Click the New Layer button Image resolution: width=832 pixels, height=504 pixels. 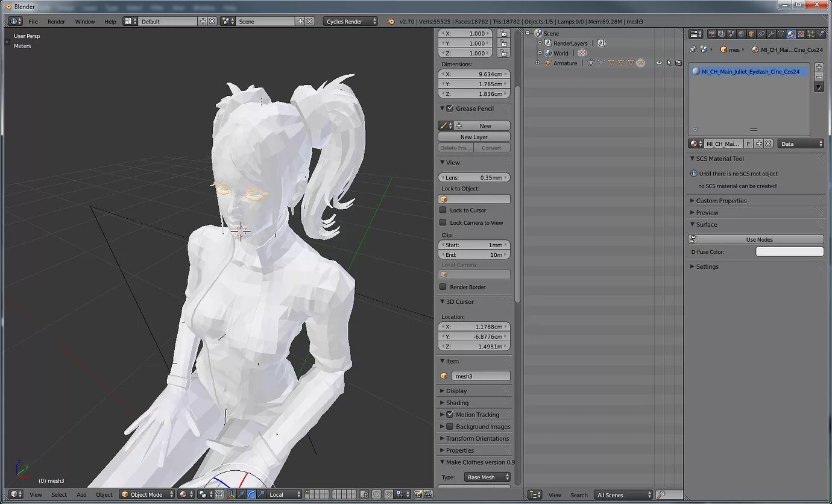(x=474, y=137)
